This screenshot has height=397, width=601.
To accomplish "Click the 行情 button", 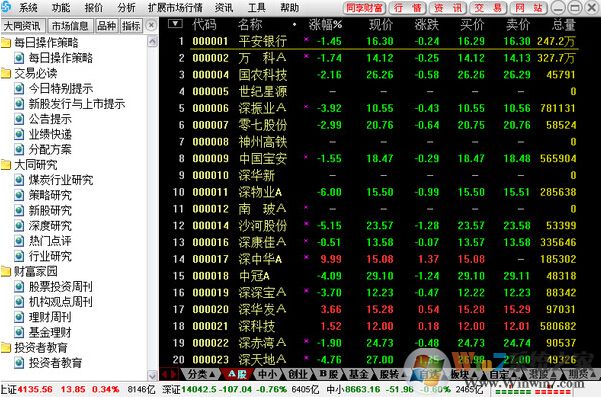I will point(407,8).
